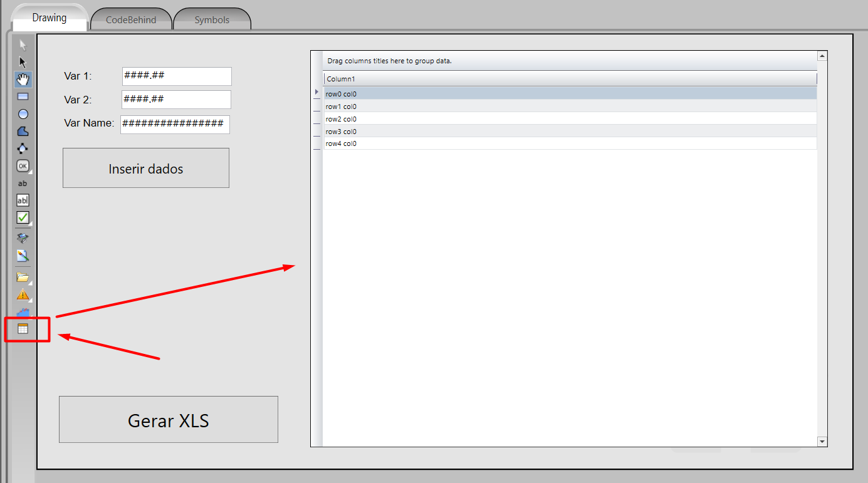Viewport: 868px width, 483px height.
Task: Activate the hand pan tool
Action: pyautogui.click(x=23, y=80)
